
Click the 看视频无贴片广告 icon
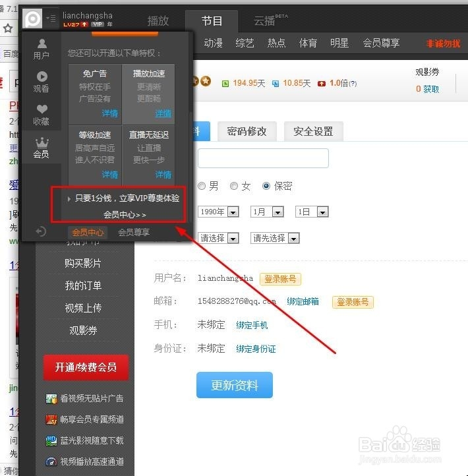click(x=51, y=399)
